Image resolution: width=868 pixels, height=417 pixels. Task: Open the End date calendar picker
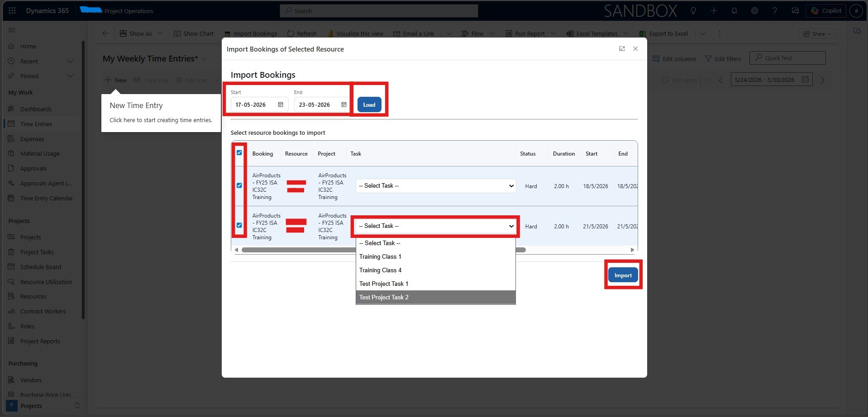pos(344,104)
